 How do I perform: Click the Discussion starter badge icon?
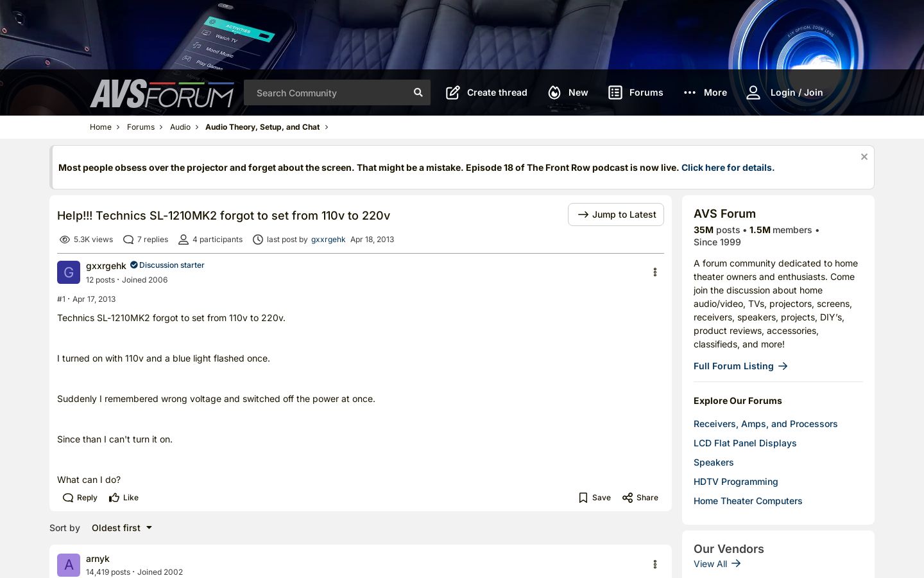[x=134, y=265]
